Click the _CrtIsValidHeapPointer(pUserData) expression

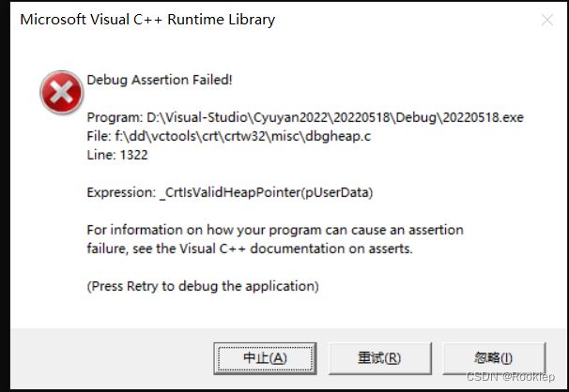click(266, 192)
